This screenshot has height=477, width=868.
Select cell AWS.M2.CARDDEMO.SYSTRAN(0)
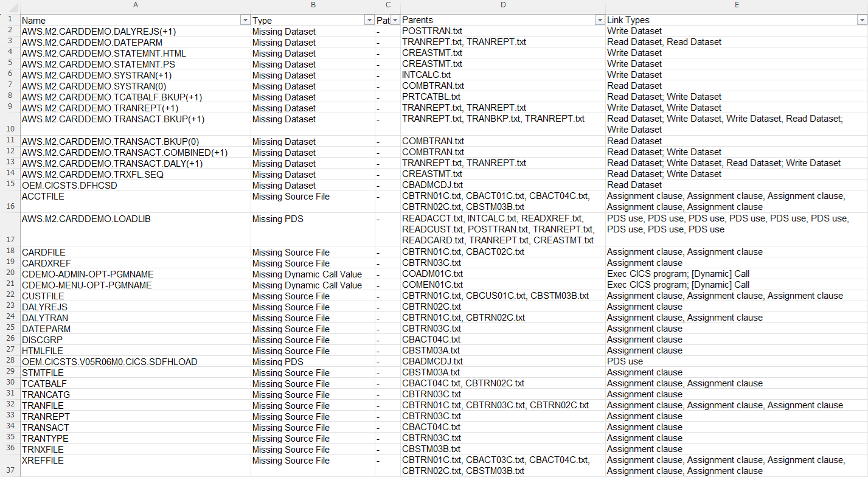135,86
